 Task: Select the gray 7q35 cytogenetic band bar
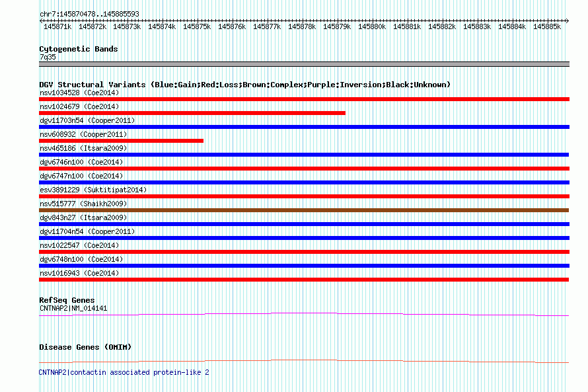304,64
